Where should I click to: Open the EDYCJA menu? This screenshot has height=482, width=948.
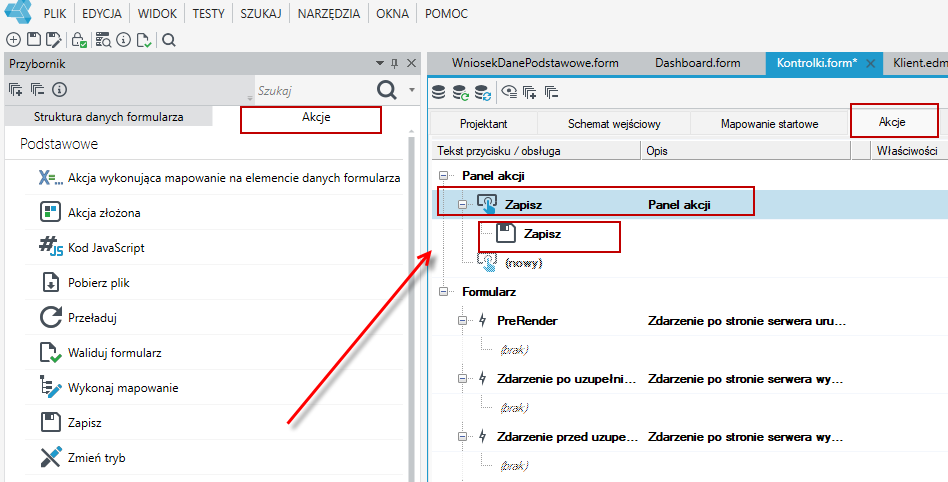coord(102,13)
